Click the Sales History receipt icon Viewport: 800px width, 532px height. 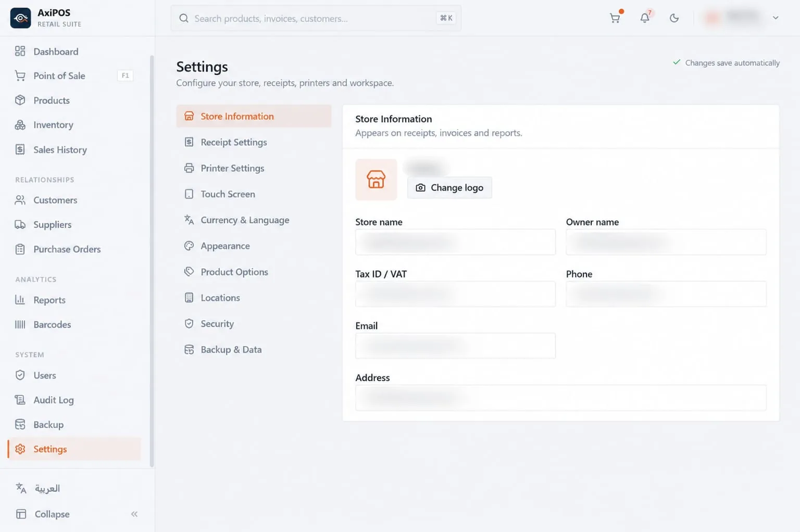[x=20, y=149]
